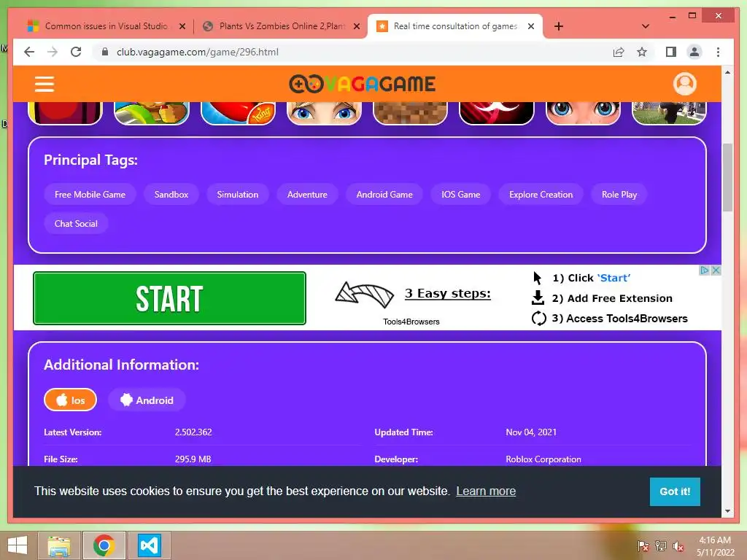Select the Explore Creation tag
Image resolution: width=747 pixels, height=560 pixels.
pos(541,194)
